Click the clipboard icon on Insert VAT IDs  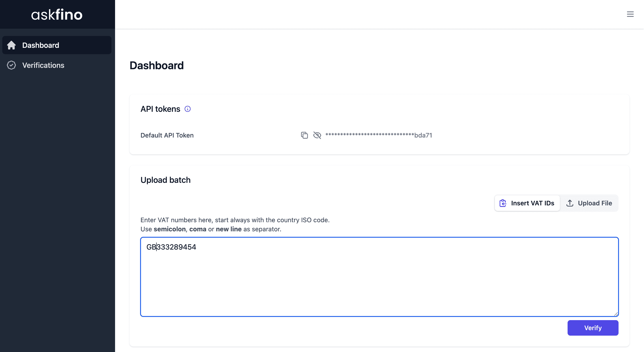coord(503,203)
